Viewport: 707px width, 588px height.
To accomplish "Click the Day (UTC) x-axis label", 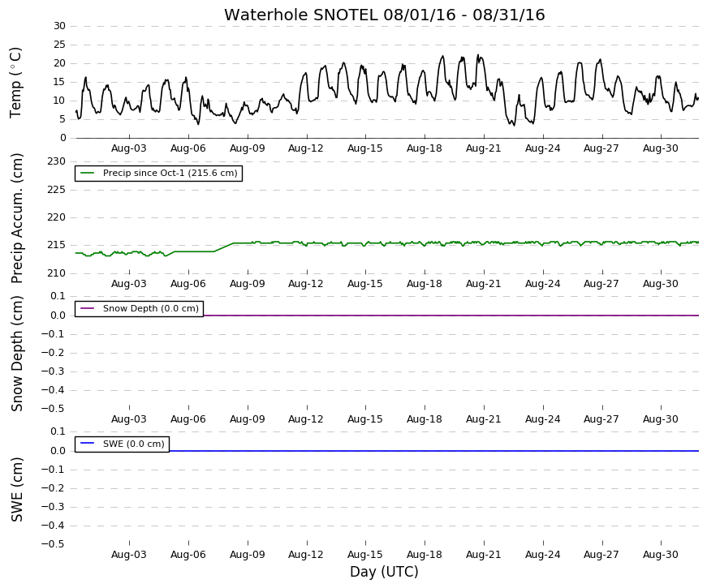I will (384, 572).
